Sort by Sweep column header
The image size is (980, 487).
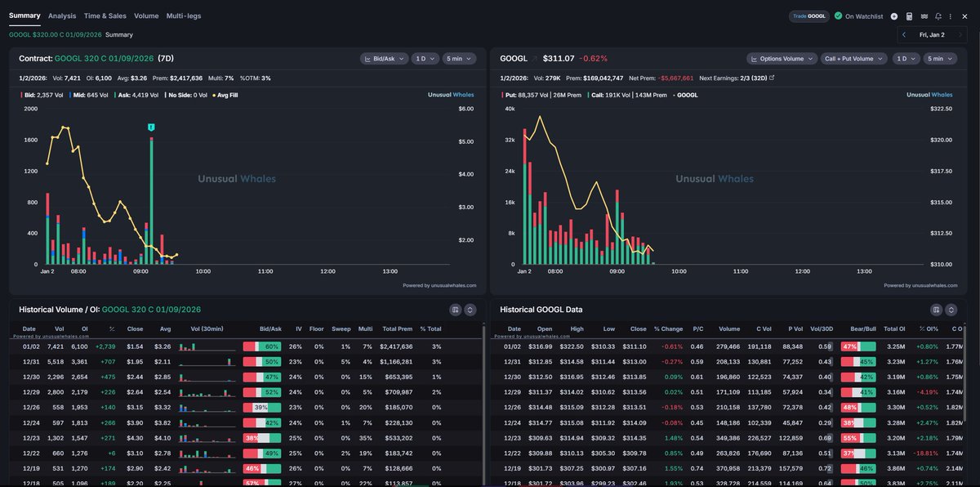click(x=341, y=328)
